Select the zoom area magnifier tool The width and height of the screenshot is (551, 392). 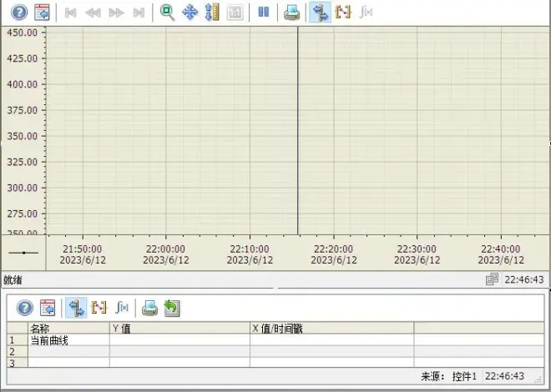(x=167, y=13)
